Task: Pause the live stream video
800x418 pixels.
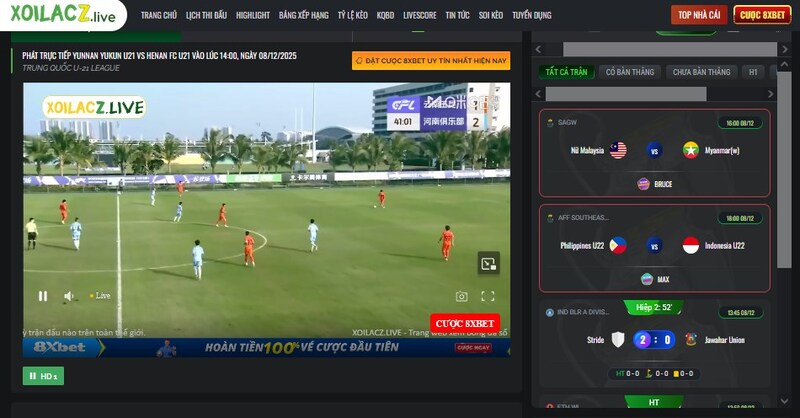Action: pyautogui.click(x=42, y=296)
